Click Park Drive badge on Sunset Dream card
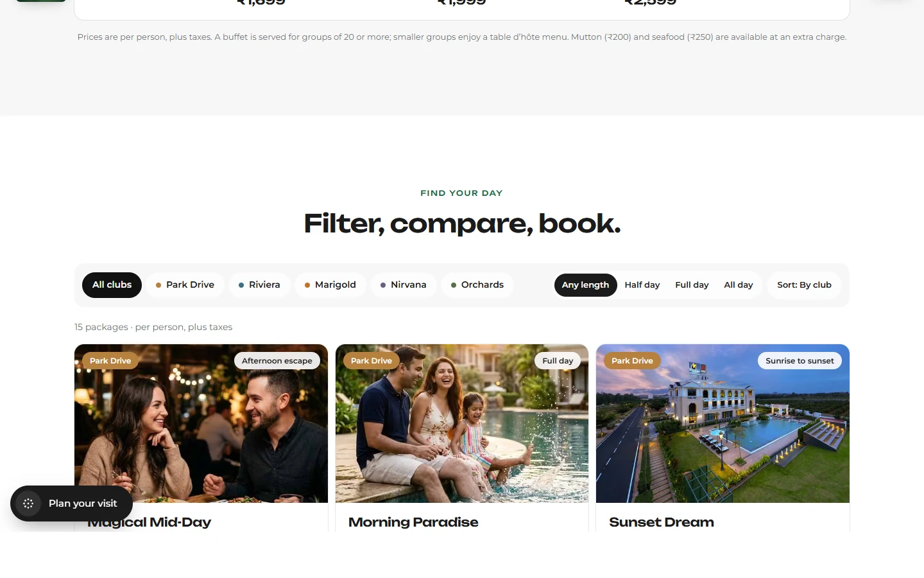This screenshot has width=924, height=578. click(632, 361)
